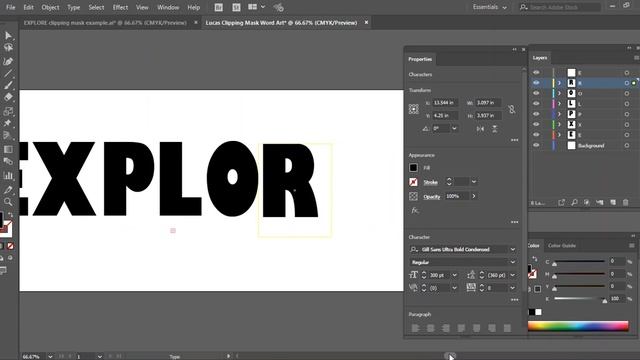Select the Pen tool
640x360 pixels.
click(8, 62)
